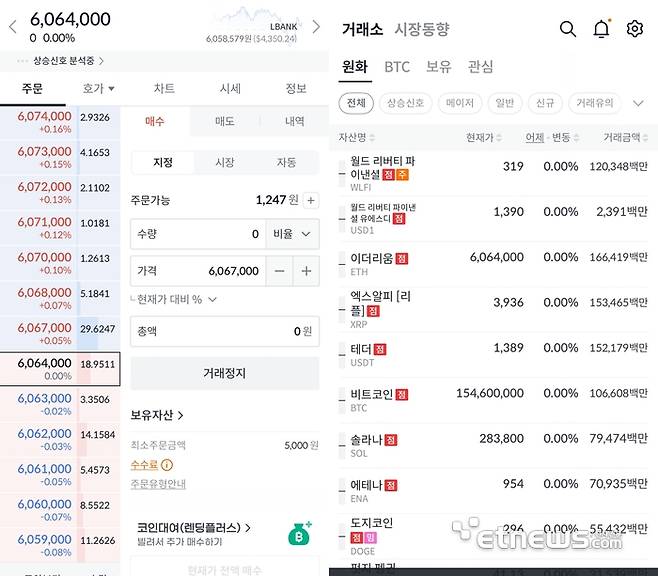Toggle the 상승신호 filter chip
Image resolution: width=658 pixels, height=576 pixels.
click(x=405, y=103)
